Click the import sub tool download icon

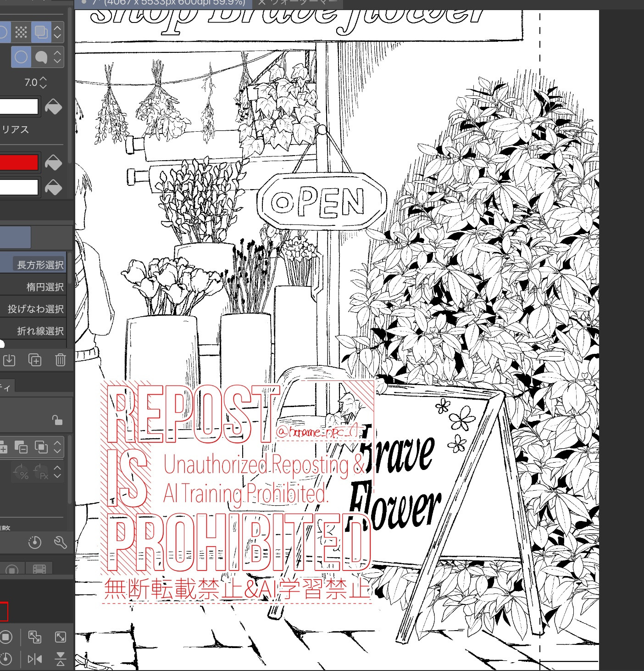[9, 360]
